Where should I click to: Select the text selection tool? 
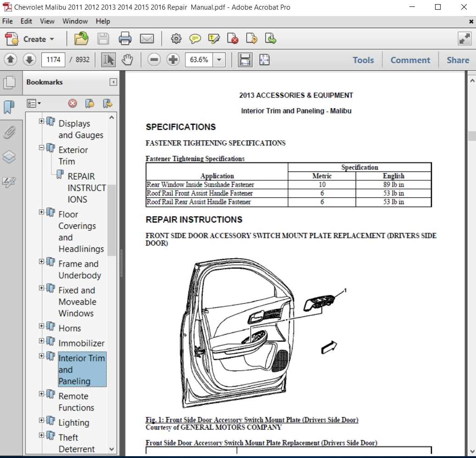pyautogui.click(x=108, y=60)
